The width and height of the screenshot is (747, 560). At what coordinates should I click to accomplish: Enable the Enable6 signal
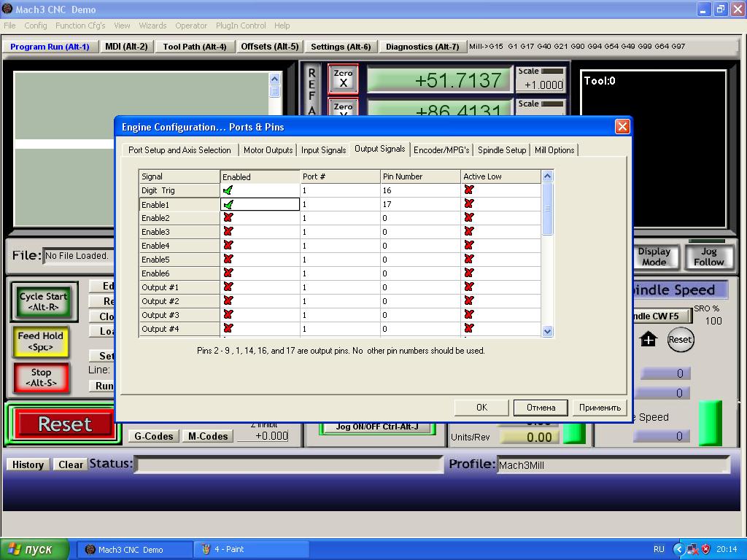(228, 273)
